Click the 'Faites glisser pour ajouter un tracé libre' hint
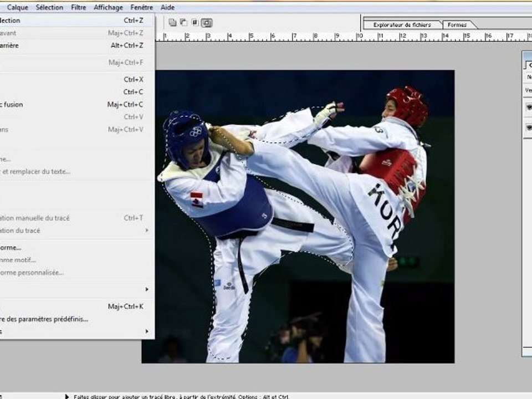Screen dimensions: 532x399 coord(182,396)
